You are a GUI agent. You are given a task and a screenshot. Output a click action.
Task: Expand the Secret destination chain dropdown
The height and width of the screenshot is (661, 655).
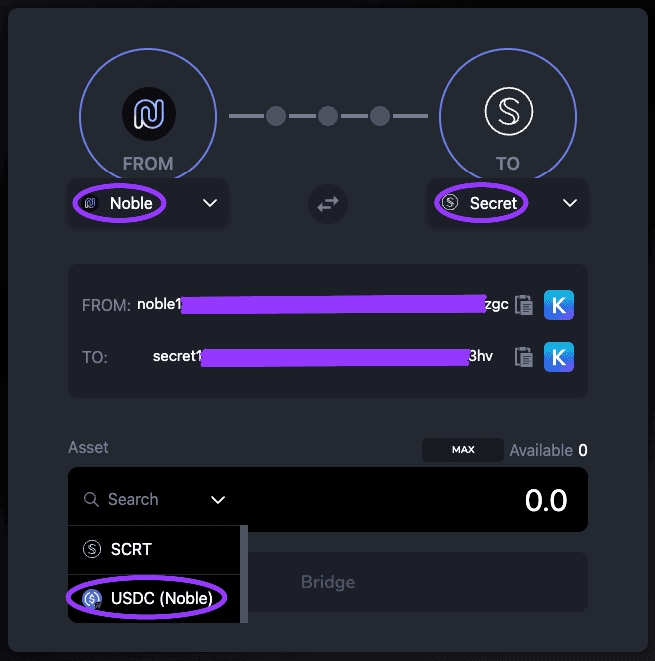pos(570,203)
